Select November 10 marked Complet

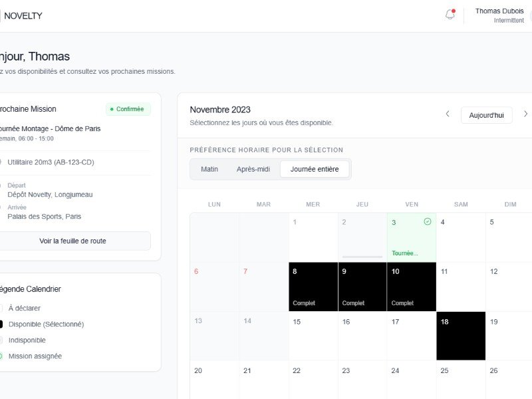(x=412, y=287)
